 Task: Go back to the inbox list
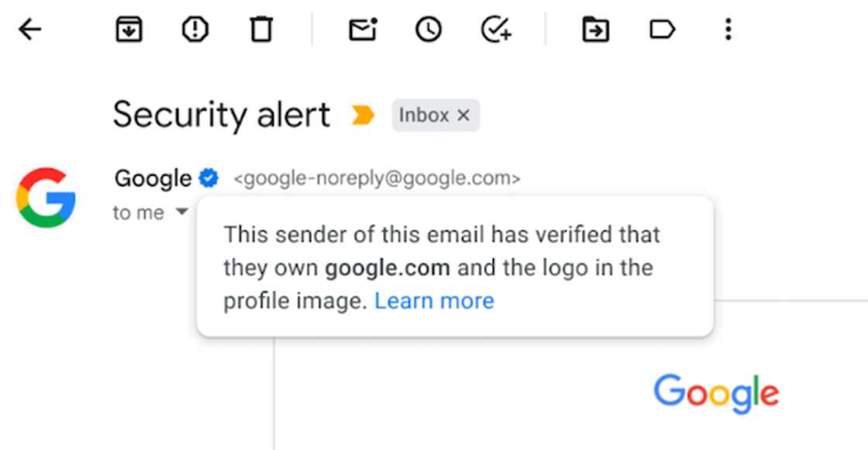click(29, 30)
